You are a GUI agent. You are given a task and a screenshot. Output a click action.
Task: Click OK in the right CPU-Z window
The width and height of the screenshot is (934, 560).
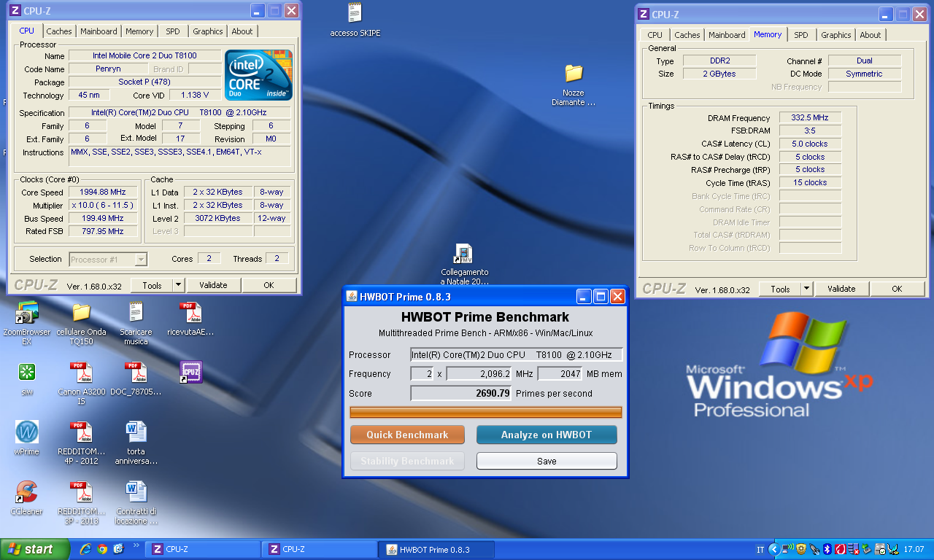pyautogui.click(x=897, y=289)
